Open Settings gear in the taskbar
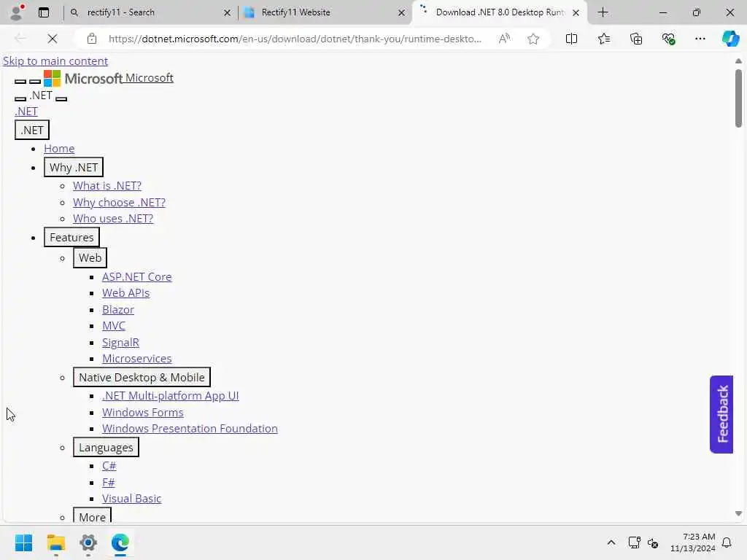Viewport: 747px width, 560px height. [88, 542]
